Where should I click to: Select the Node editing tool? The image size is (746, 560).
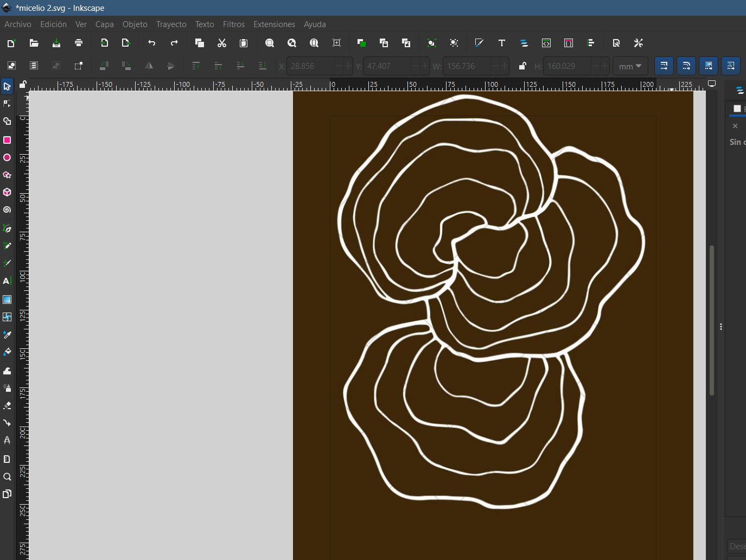coord(7,104)
